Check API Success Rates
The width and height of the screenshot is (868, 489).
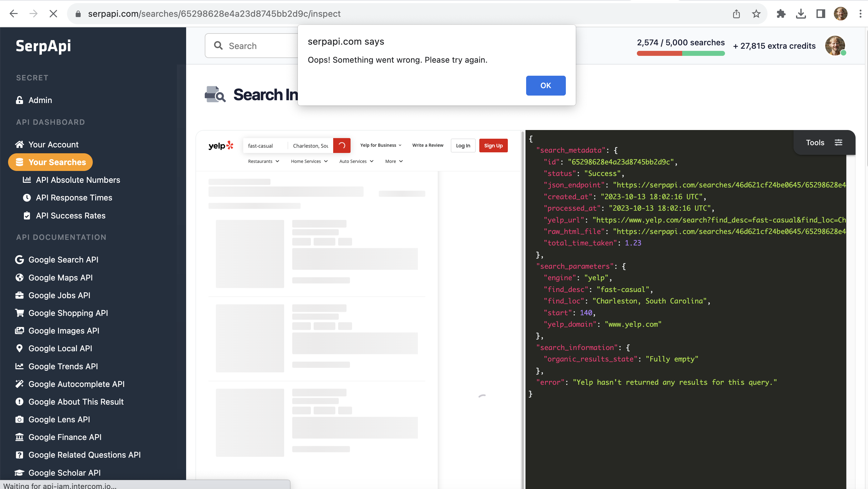[71, 216]
